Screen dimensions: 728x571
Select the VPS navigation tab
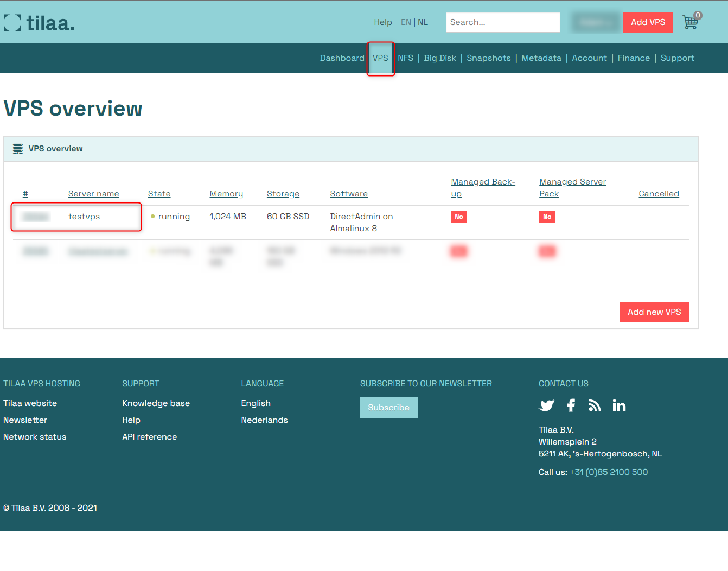coord(380,58)
